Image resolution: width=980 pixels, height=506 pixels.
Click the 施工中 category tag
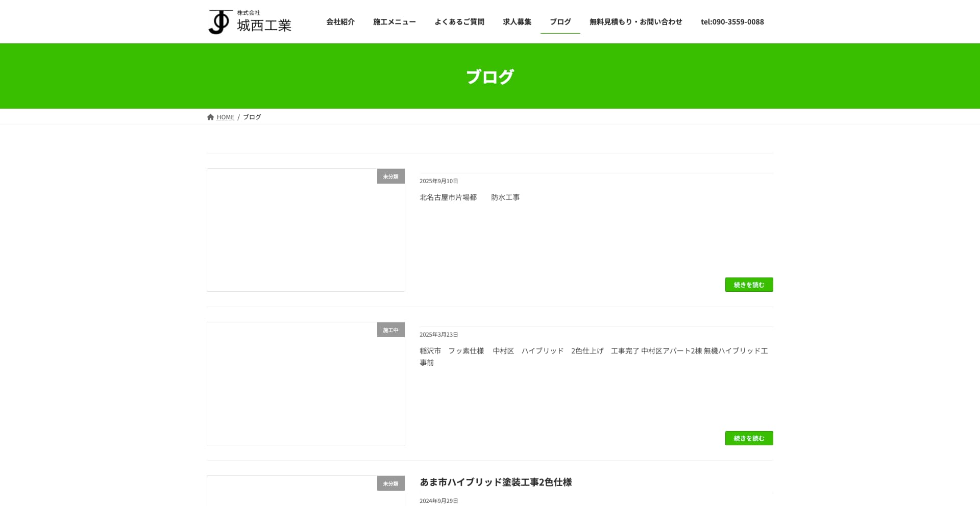pyautogui.click(x=390, y=330)
